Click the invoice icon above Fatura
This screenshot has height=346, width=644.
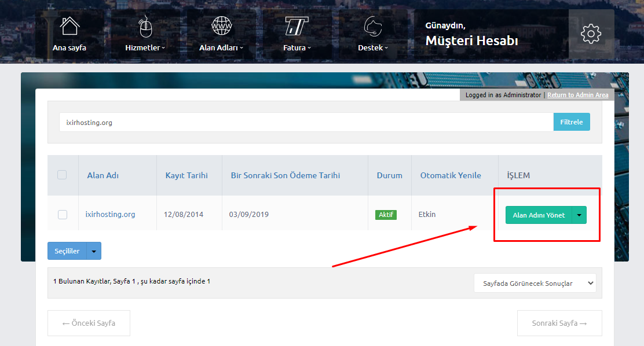pyautogui.click(x=297, y=27)
